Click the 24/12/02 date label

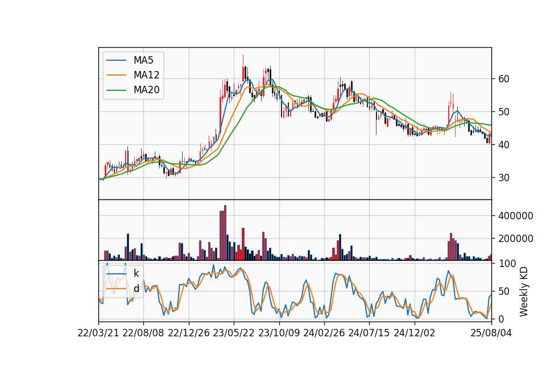tap(415, 333)
